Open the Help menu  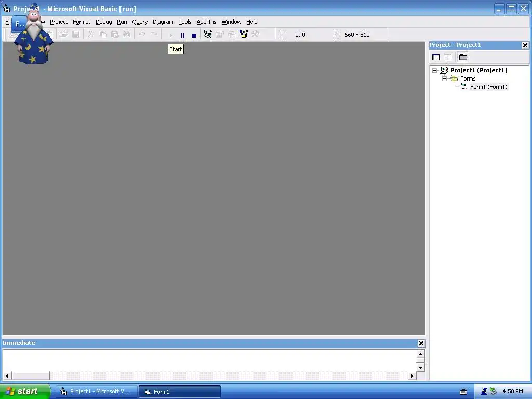click(x=252, y=22)
